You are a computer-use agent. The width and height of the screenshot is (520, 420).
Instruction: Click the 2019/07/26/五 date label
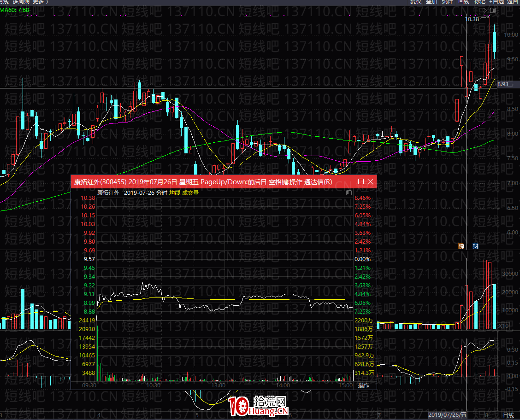click(x=447, y=415)
